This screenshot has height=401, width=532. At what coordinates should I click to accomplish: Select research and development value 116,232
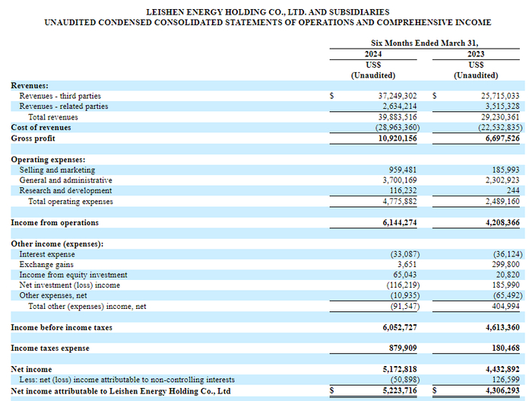(x=403, y=191)
